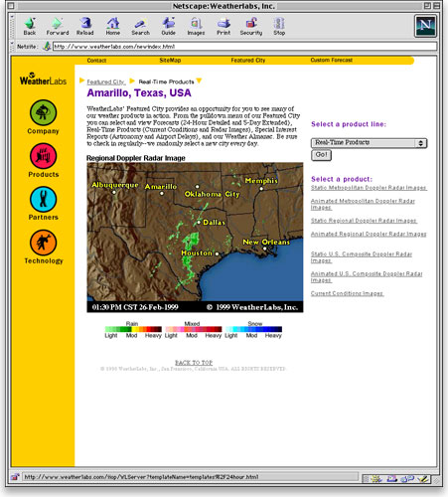The width and height of the screenshot is (448, 497).
Task: Expand the Real-Time Products dropdown
Action: 370,143
